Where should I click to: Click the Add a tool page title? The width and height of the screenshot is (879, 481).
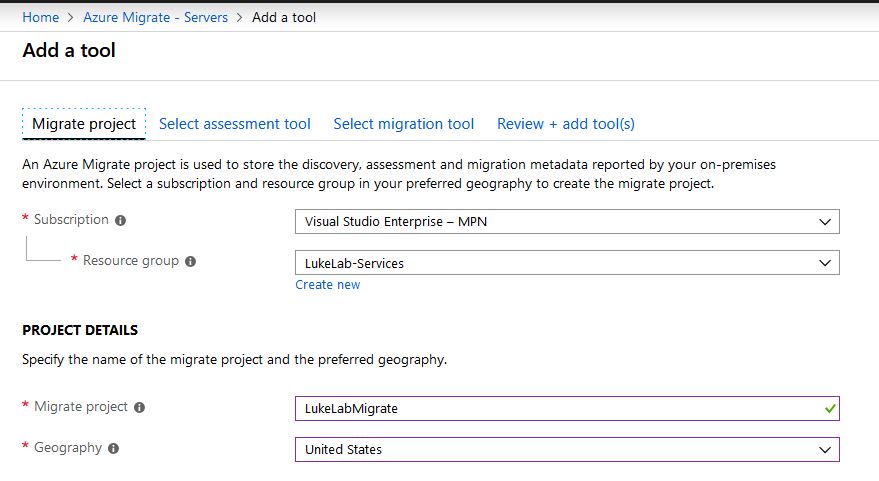tap(69, 50)
